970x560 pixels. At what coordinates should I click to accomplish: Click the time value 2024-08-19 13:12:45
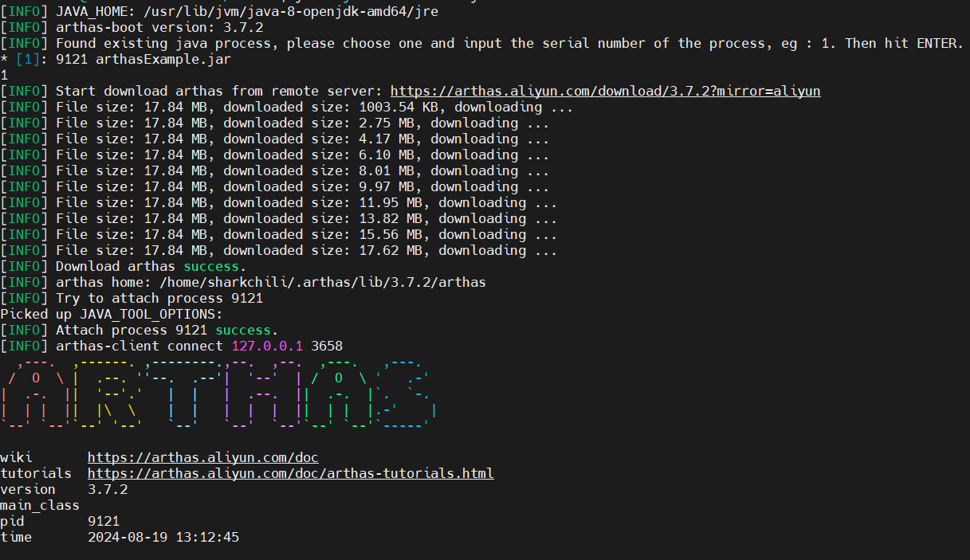click(163, 537)
